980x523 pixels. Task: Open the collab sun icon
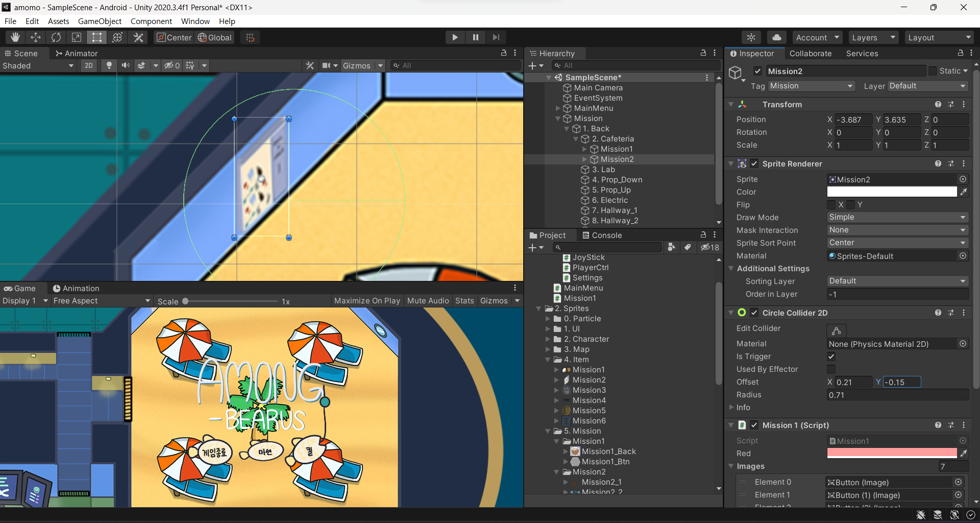[751, 37]
